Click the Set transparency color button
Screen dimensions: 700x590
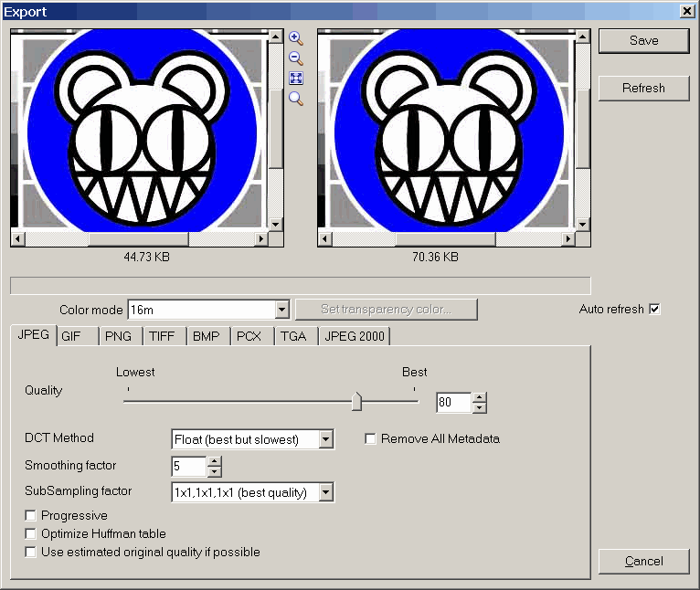(387, 310)
